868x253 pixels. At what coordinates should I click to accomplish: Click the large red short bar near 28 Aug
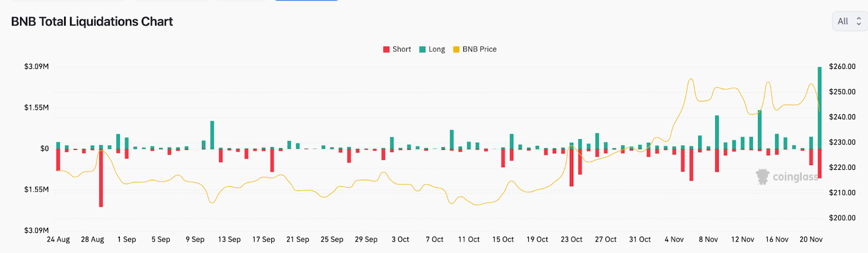[x=101, y=178]
